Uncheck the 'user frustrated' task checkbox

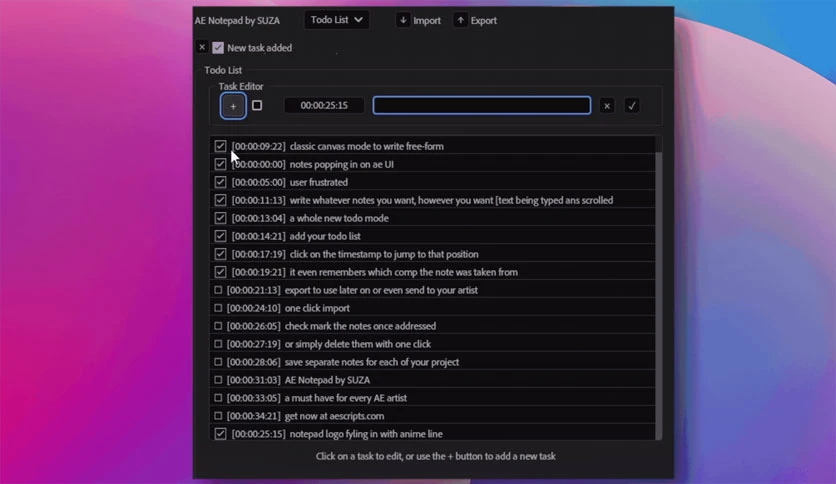click(x=220, y=182)
